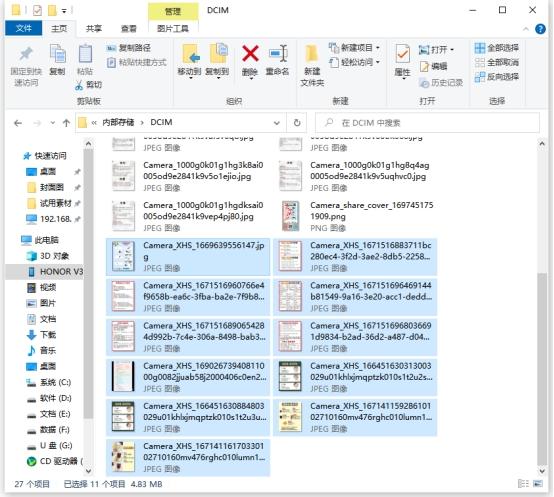Click Select all (全部选择)
Viewport: 554px width, 497px height.
[497, 48]
